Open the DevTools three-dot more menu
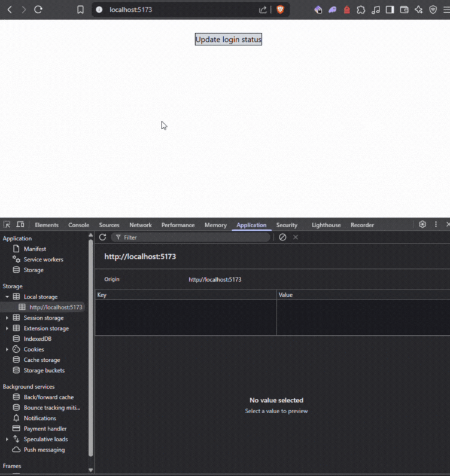Screen dimensions: 450x476 [436, 224]
